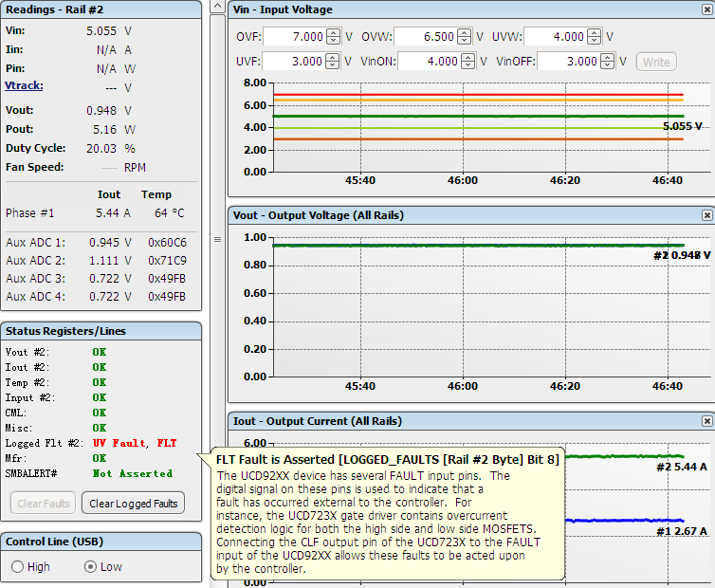This screenshot has height=588, width=715.
Task: Click the Write button
Action: pyautogui.click(x=656, y=62)
